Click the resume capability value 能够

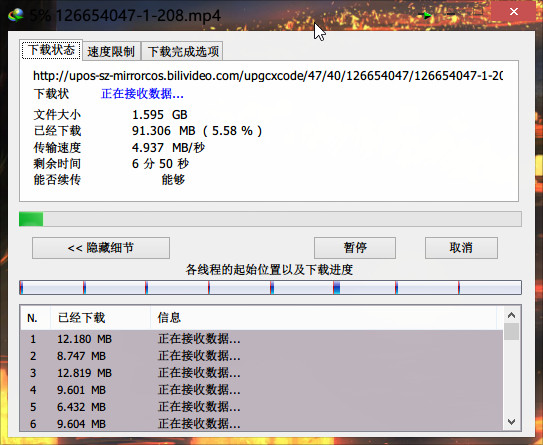coord(173,180)
